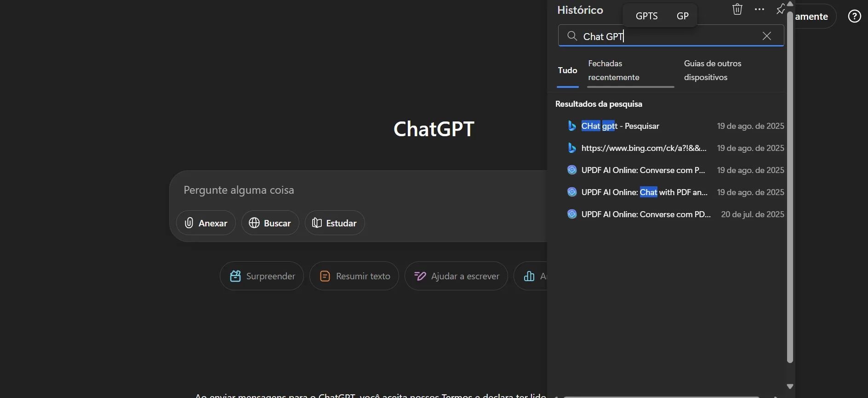Pin the Histórico panel with pin icon
The image size is (868, 398).
[780, 9]
